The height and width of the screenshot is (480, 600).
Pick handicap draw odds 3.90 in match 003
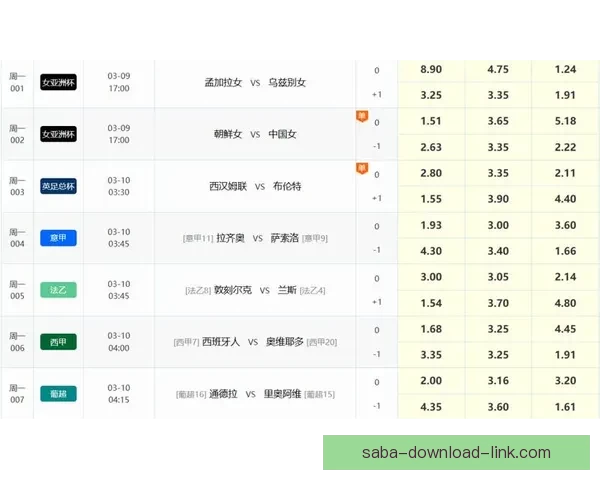tap(498, 199)
